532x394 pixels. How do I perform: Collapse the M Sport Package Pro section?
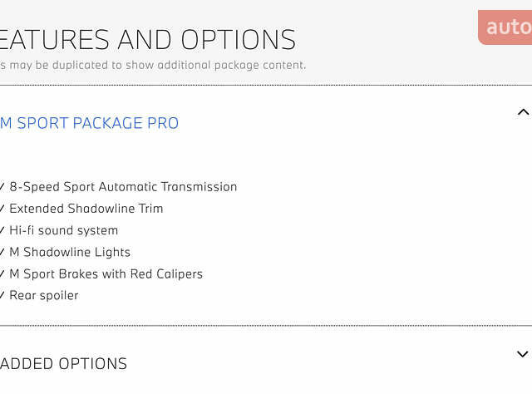pyautogui.click(x=523, y=112)
